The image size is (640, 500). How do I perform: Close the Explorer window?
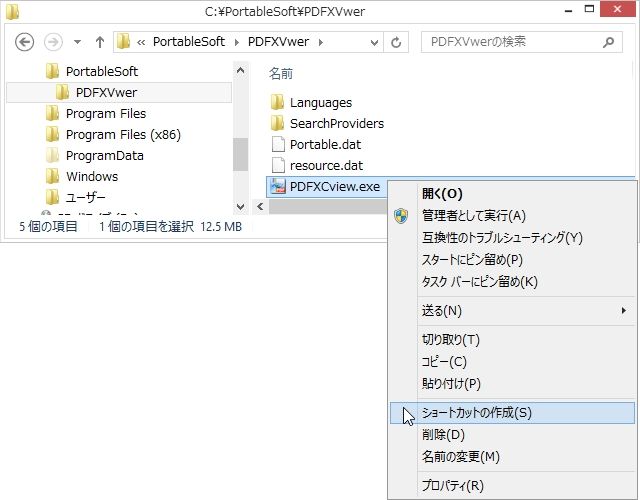617,9
